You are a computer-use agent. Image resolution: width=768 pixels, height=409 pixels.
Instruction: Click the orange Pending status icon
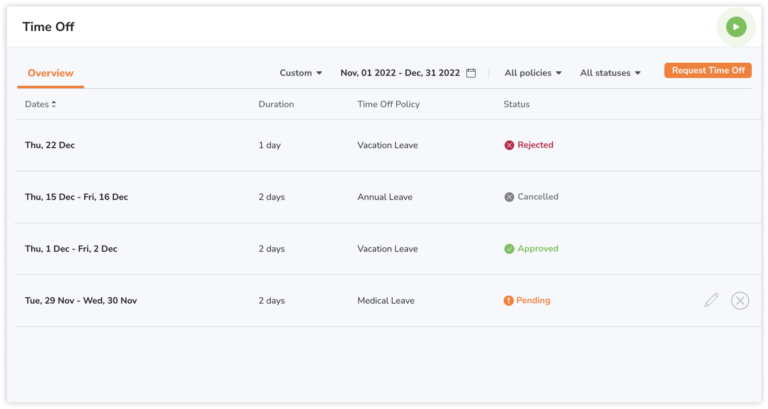pos(508,300)
